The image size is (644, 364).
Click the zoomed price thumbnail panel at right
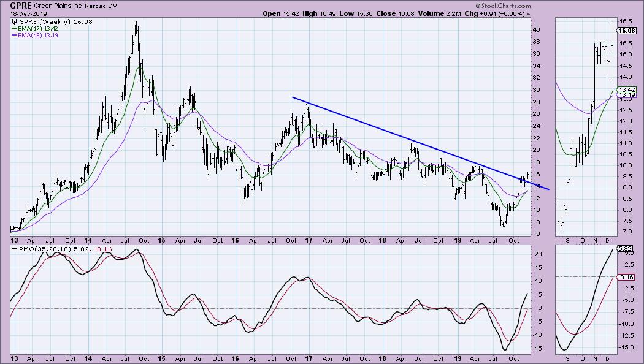(x=586, y=126)
